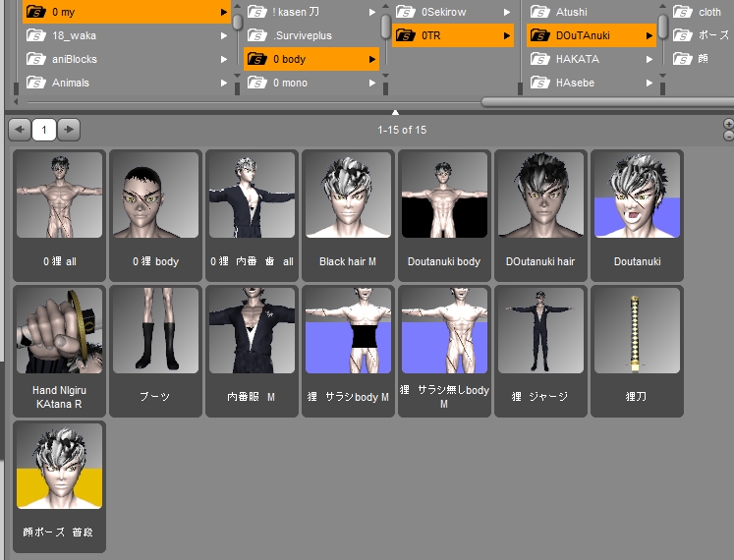734x560 pixels.
Task: Expand arrow next to 0Sekirow
Action: coord(507,12)
